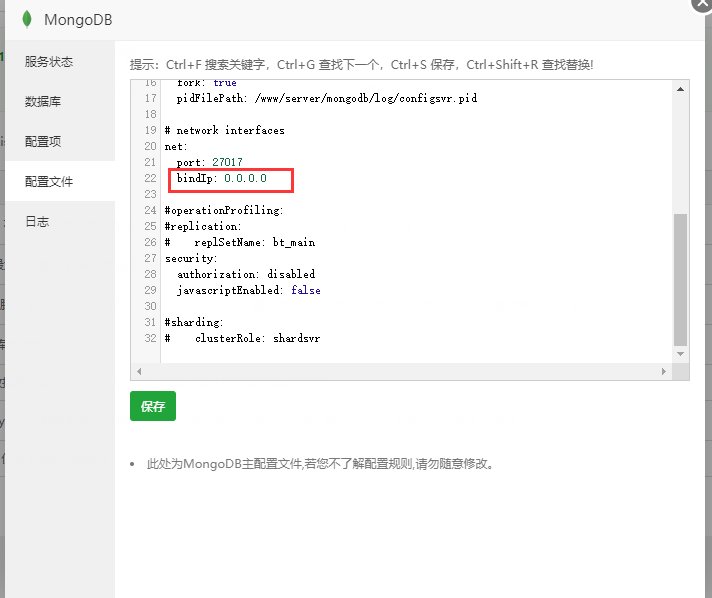Click the editor scroll down arrow
This screenshot has height=598, width=712.
680,354
